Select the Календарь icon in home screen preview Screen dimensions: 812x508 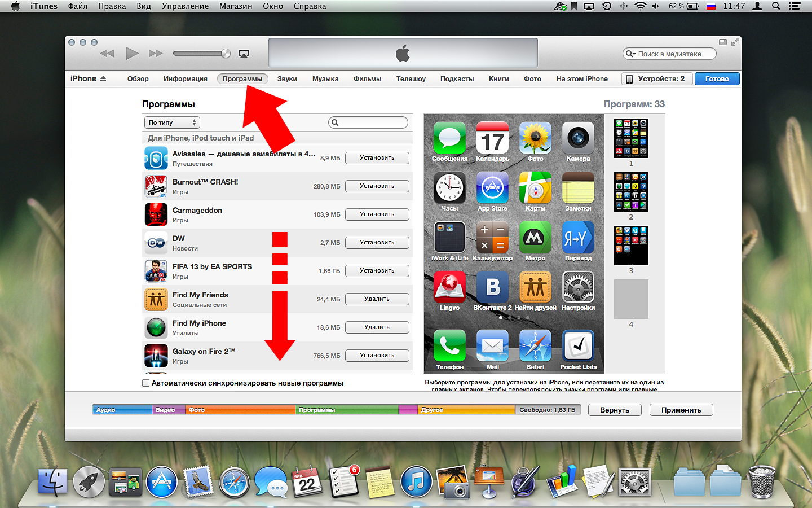(492, 138)
